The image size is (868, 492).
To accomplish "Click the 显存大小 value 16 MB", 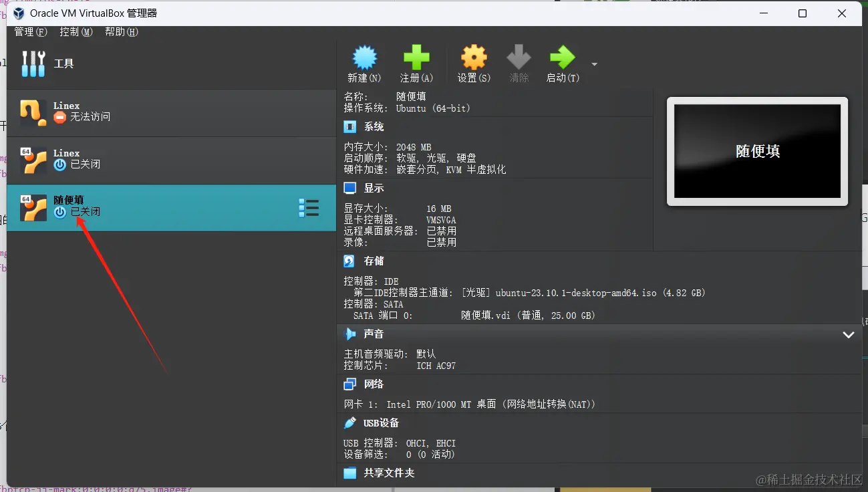I will click(x=439, y=209).
